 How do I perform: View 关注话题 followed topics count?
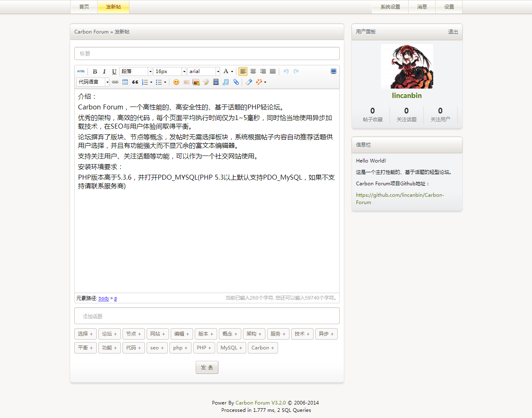click(x=407, y=115)
